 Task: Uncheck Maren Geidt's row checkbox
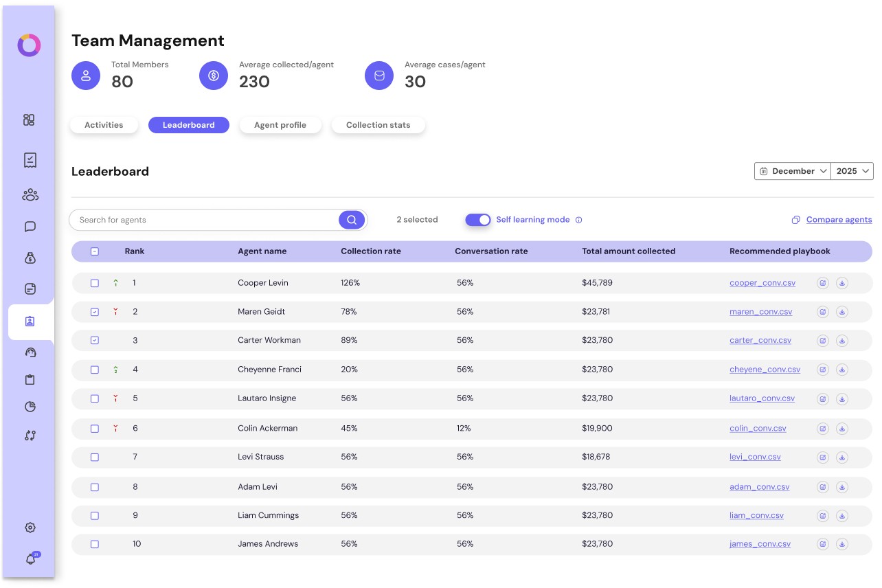[95, 312]
